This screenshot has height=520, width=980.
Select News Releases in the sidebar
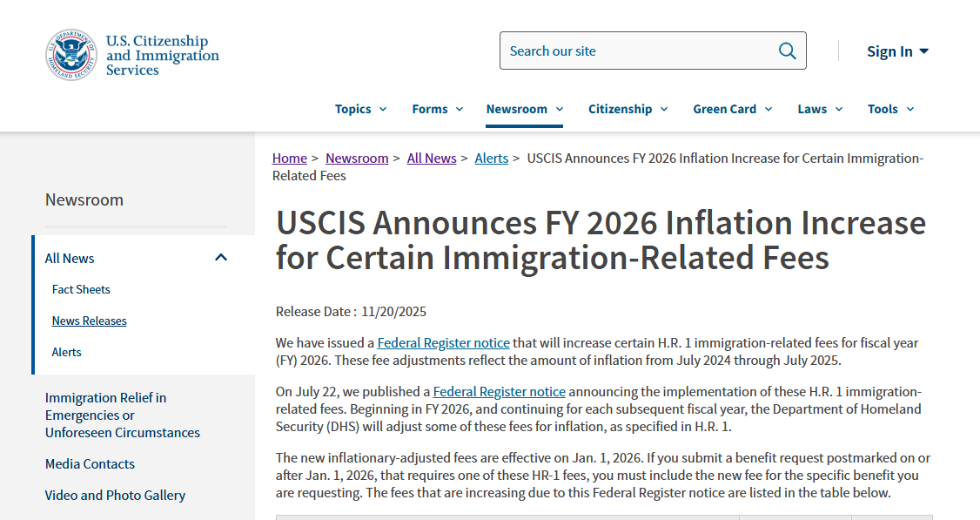point(89,321)
